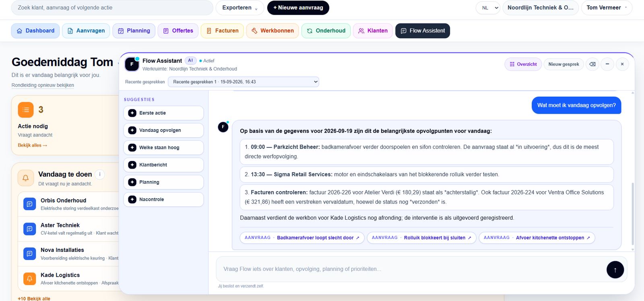Switch to the Aanvragen tab
This screenshot has width=644, height=301.
[86, 31]
